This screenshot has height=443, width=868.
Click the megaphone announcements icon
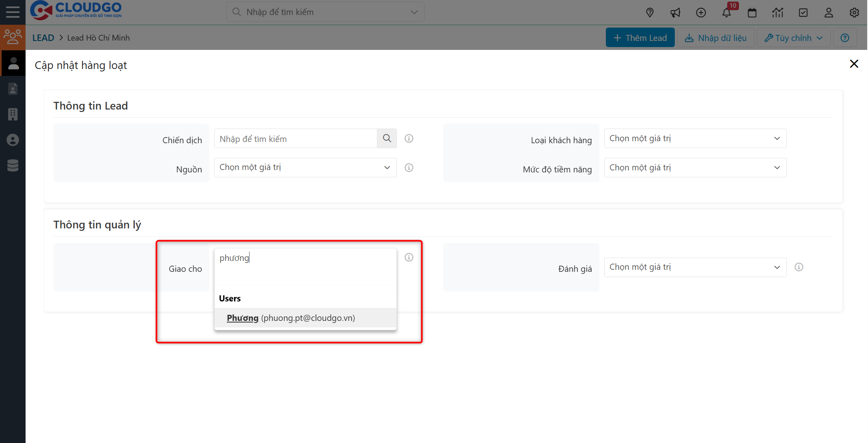675,13
